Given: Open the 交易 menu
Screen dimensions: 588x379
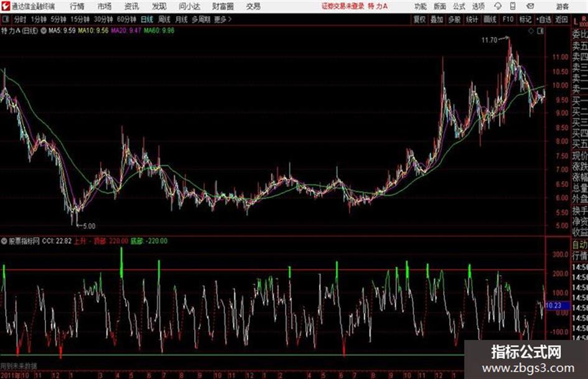Looking at the screenshot, I should pos(253,6).
